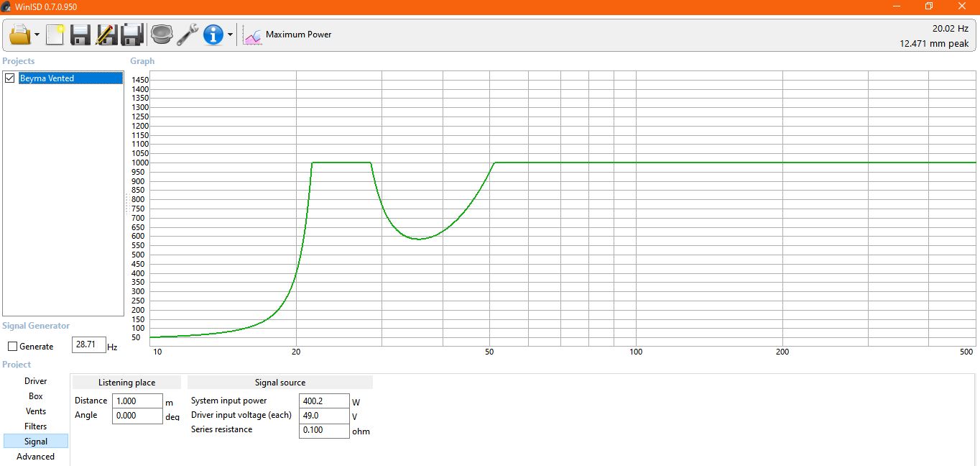
Task: Click the Angle input field
Action: tap(137, 416)
